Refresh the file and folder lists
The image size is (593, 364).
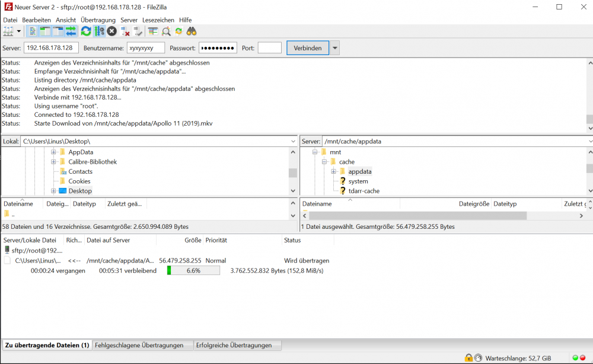[x=86, y=31]
